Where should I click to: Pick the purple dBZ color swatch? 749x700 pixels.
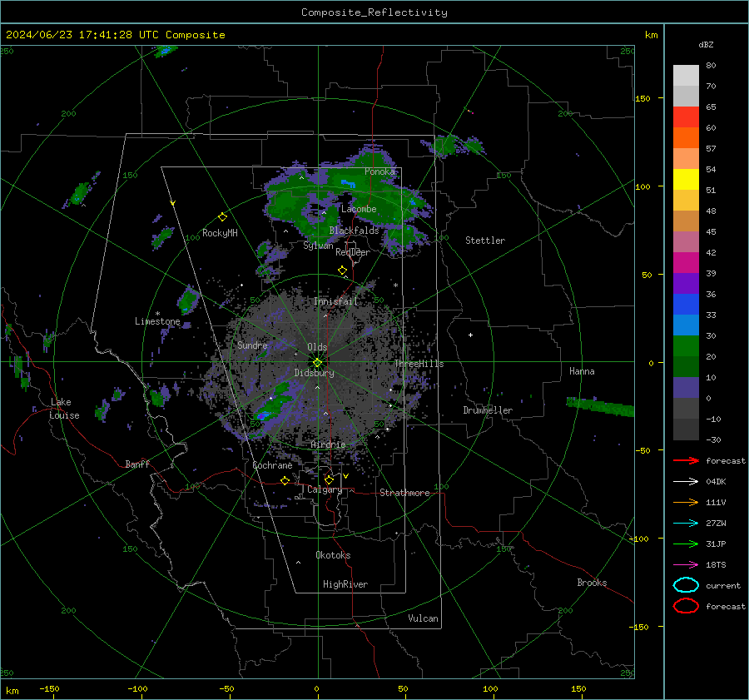[x=686, y=283]
